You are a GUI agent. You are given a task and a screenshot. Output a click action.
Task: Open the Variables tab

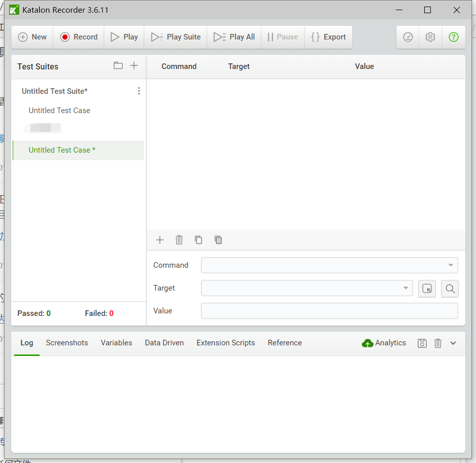click(116, 343)
